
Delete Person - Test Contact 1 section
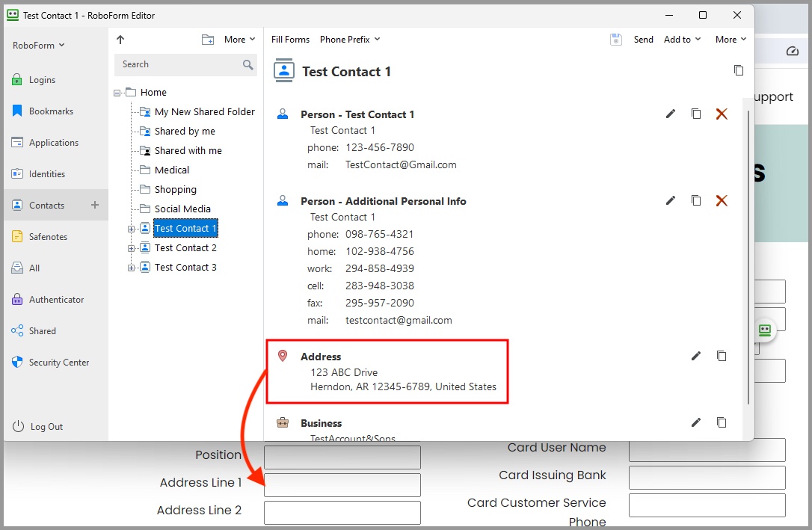[x=722, y=114]
